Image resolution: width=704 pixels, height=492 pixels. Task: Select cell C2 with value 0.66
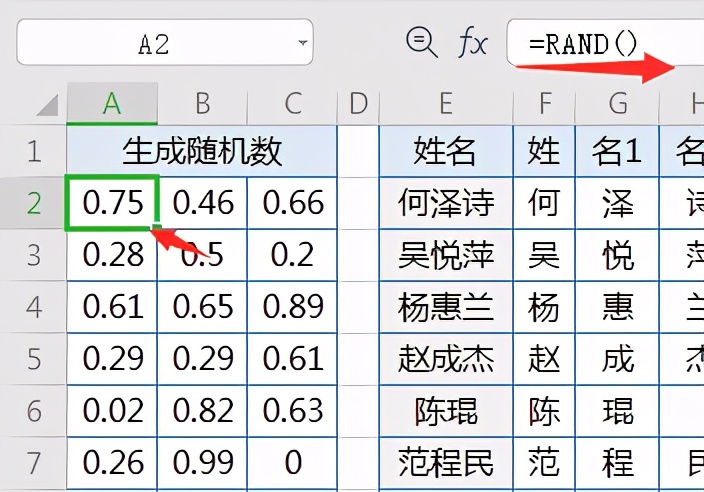pos(292,203)
